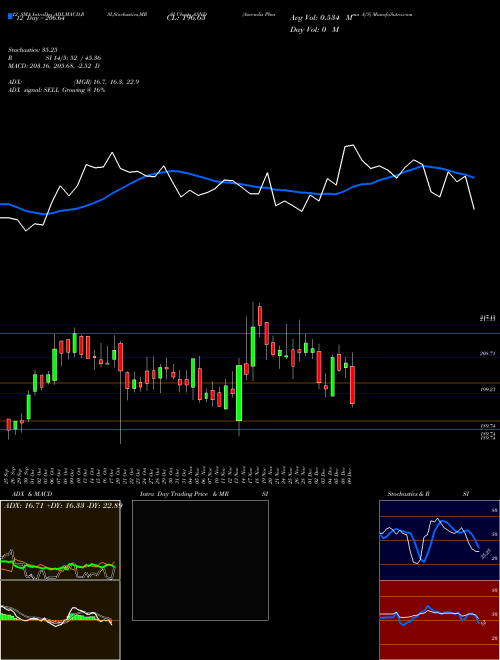Image resolution: width=500 pixels, height=660 pixels.
Task: Click the 199.23 price axis label
Action: (487, 390)
